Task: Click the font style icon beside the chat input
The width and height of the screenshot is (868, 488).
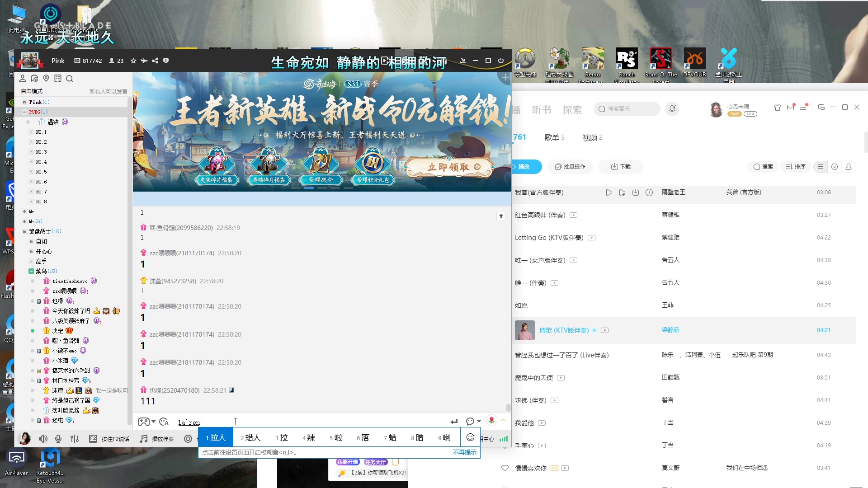Action: (164, 422)
